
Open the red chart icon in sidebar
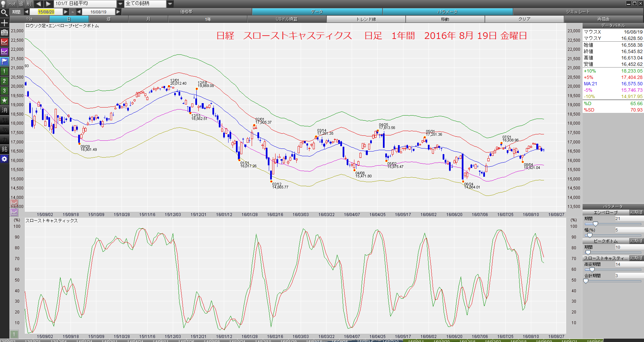pyautogui.click(x=4, y=42)
